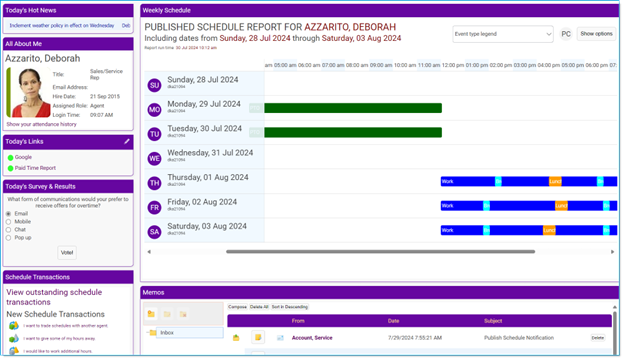This screenshot has width=624, height=360.
Task: Select the Inbox folder in Memos tree
Action: coord(189,333)
